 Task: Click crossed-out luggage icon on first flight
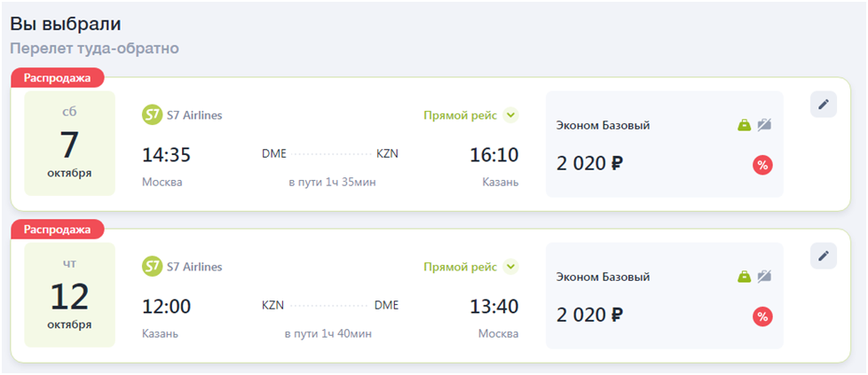[x=764, y=125]
